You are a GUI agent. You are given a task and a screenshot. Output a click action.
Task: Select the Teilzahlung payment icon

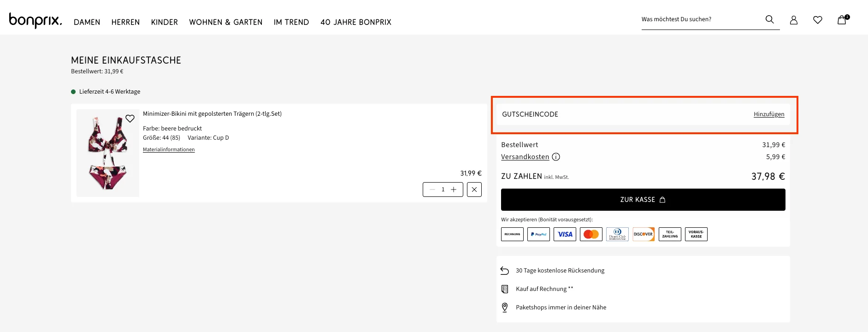click(670, 234)
